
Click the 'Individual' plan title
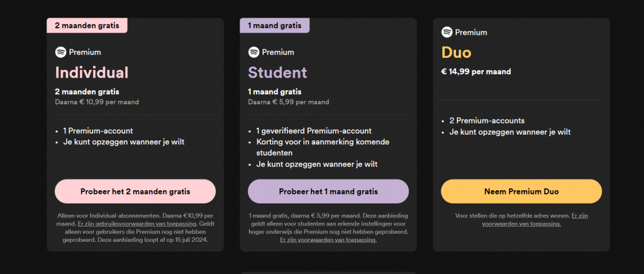92,72
